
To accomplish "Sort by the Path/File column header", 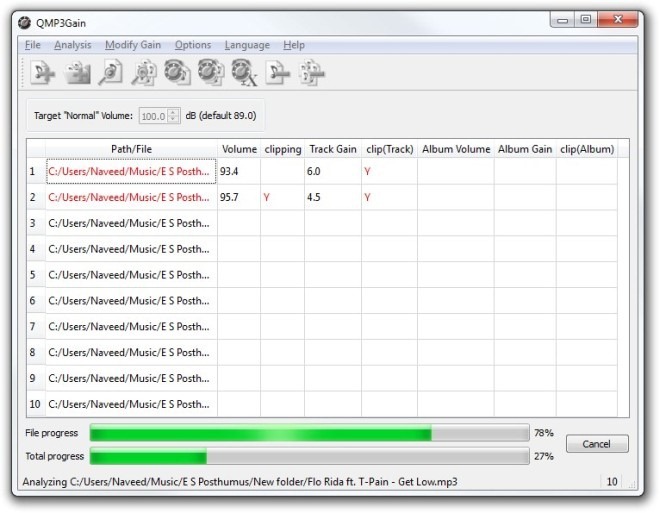I will click(x=131, y=149).
